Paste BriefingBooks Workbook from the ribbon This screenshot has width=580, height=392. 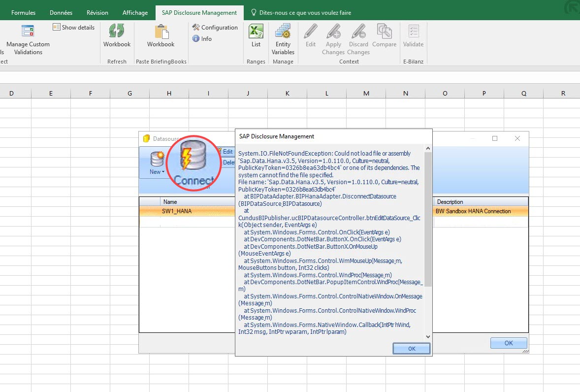click(x=161, y=36)
